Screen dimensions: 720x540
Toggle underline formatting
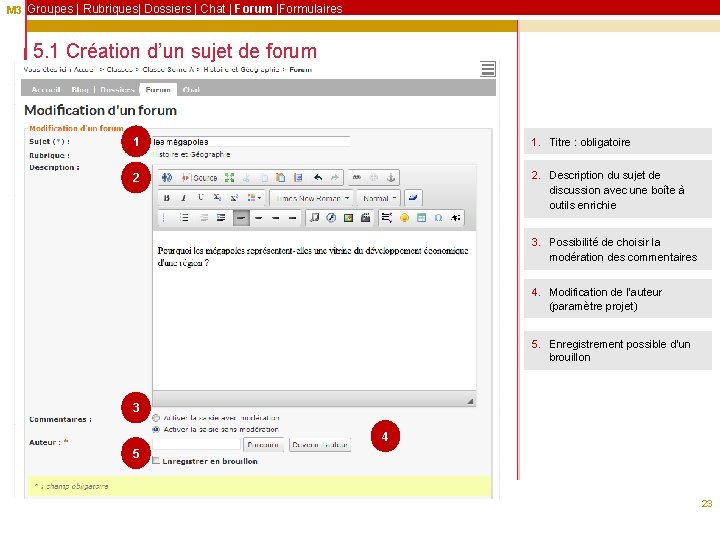[200, 198]
